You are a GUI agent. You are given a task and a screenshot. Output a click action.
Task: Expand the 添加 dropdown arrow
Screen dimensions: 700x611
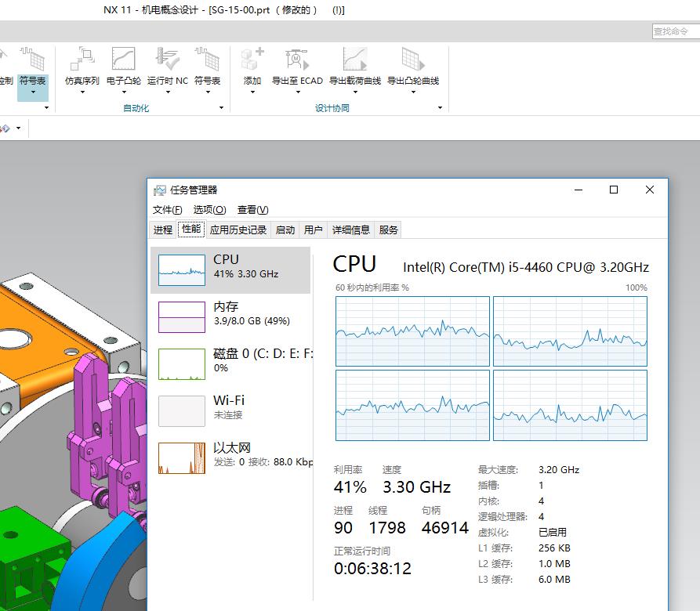252,92
